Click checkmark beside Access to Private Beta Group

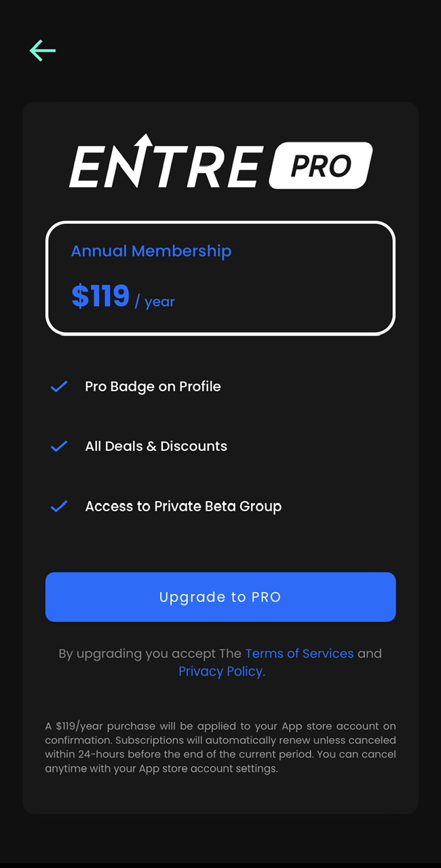point(59,506)
